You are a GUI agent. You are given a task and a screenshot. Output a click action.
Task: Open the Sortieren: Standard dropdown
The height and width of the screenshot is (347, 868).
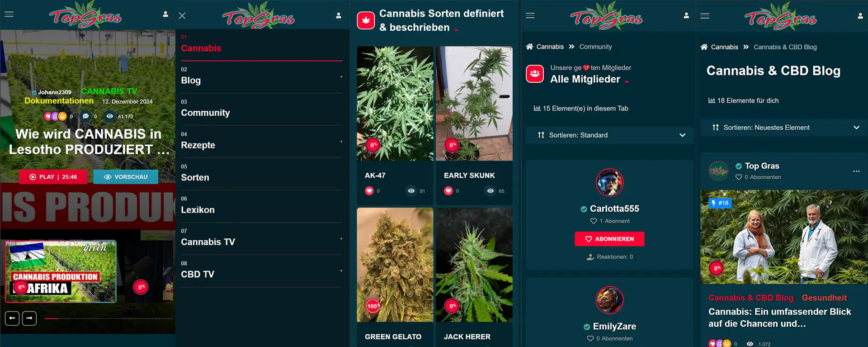(609, 135)
